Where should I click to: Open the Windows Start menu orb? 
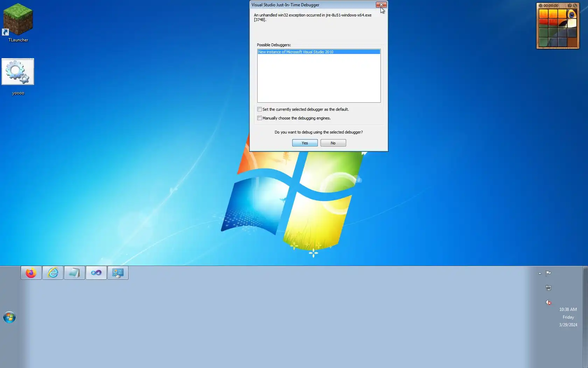tap(9, 317)
